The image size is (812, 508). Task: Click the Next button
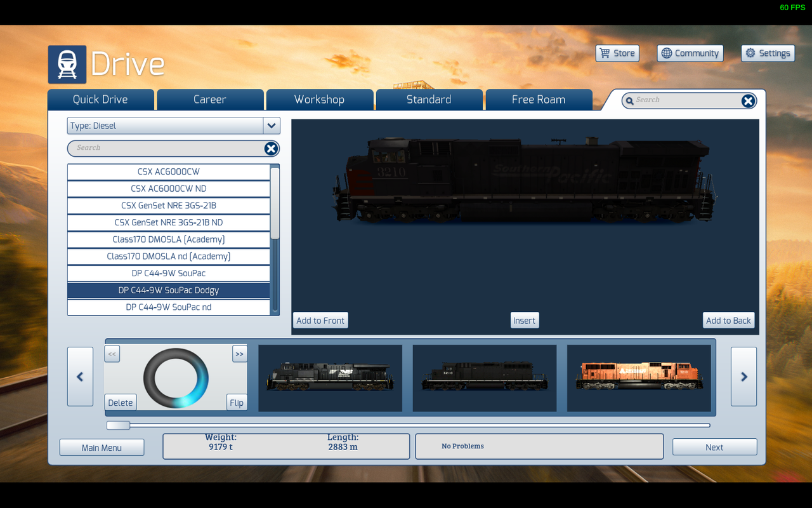714,447
